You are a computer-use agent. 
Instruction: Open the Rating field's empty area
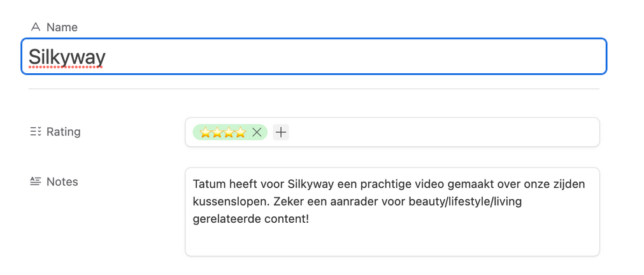(440, 132)
